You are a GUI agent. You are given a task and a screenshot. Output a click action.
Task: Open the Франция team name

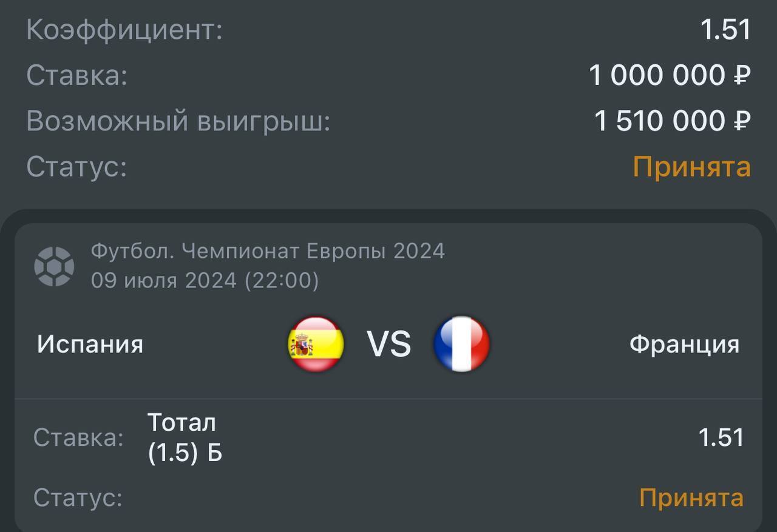coord(684,345)
